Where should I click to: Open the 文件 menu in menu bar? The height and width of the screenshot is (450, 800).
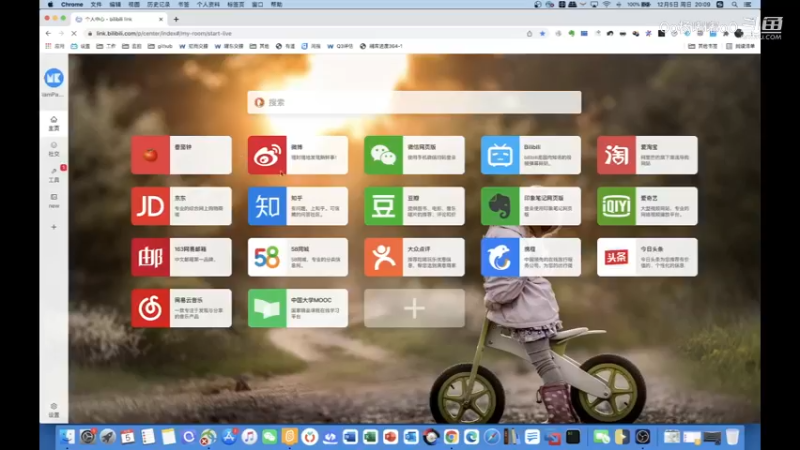96,4
